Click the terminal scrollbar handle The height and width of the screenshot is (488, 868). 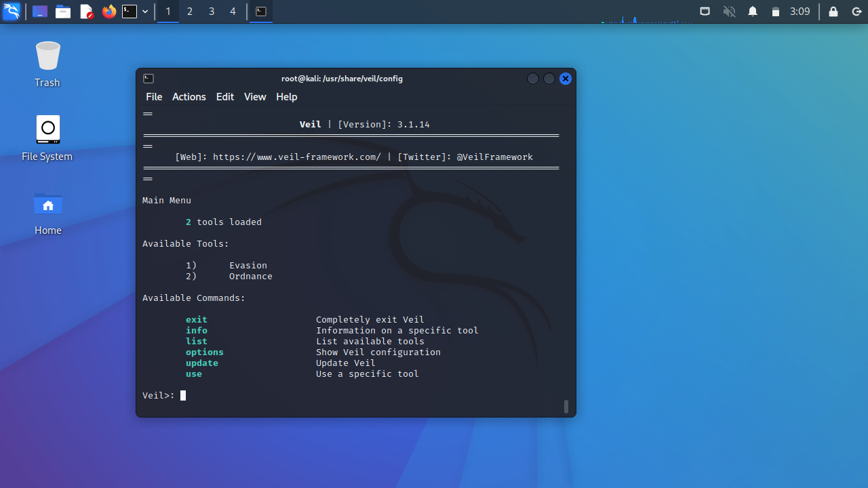[566, 406]
